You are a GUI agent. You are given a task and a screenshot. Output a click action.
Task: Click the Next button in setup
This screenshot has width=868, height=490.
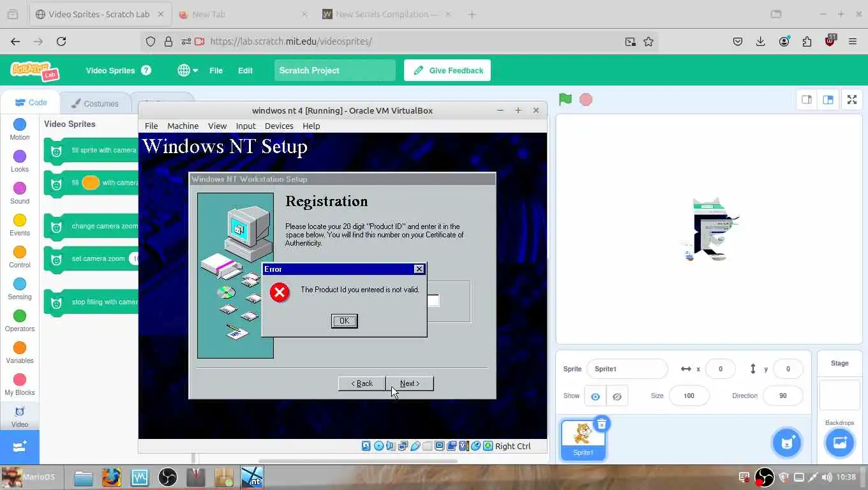[x=410, y=383]
